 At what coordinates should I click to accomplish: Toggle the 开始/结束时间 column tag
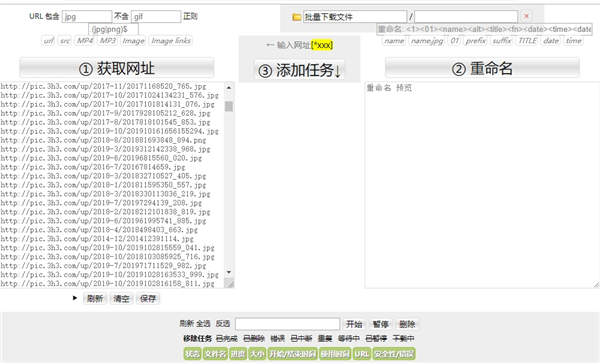point(292,354)
